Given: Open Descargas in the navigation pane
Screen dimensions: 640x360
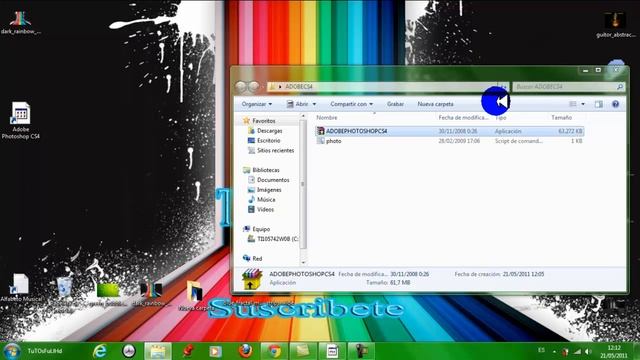Looking at the screenshot, I should tap(269, 131).
